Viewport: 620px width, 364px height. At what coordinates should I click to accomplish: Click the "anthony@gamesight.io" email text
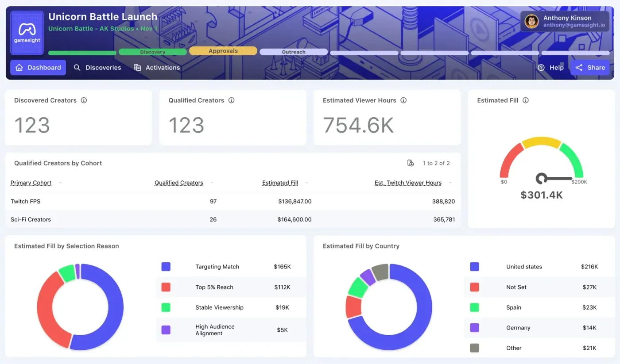tap(574, 25)
